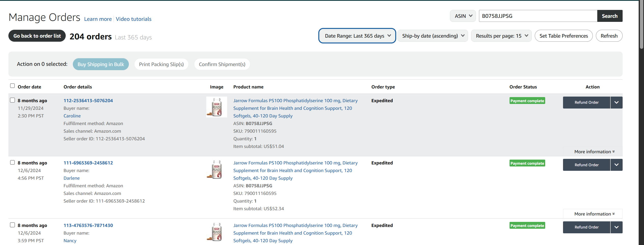Open the Learn more link
644x245 pixels.
click(98, 19)
